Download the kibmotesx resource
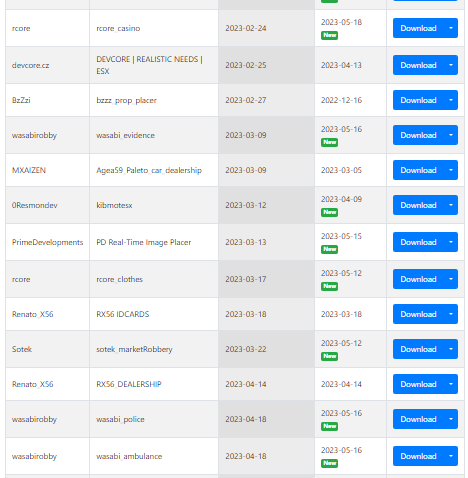468x478 pixels. [x=418, y=205]
